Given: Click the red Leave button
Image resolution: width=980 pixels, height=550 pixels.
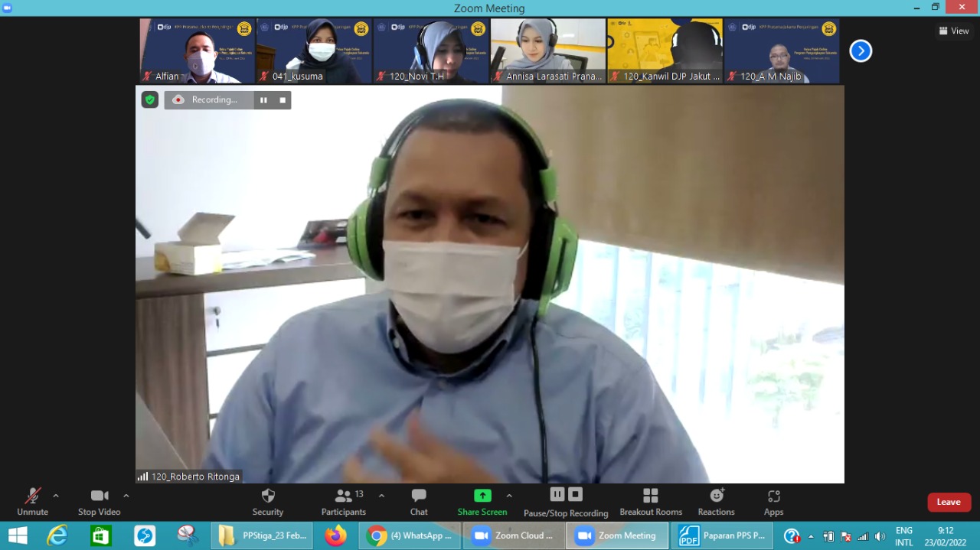Looking at the screenshot, I should point(949,502).
